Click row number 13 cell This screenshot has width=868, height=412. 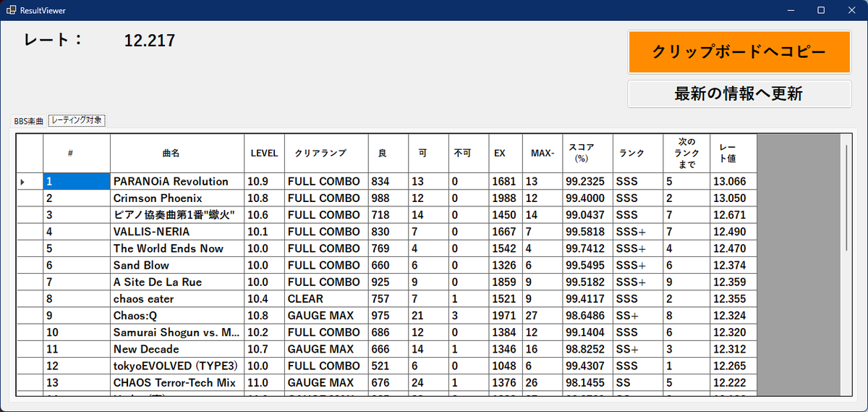pyautogui.click(x=76, y=382)
